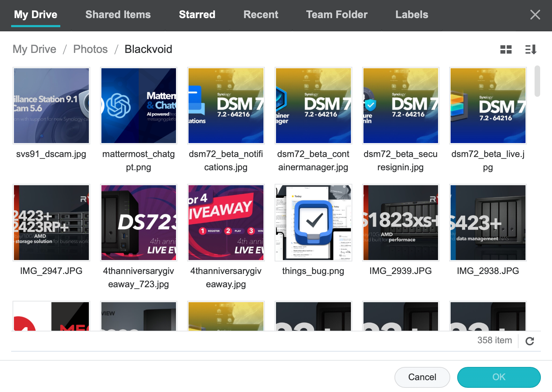Select the 4thanniversarygiveaway_723.jpg thumbnail

(139, 222)
